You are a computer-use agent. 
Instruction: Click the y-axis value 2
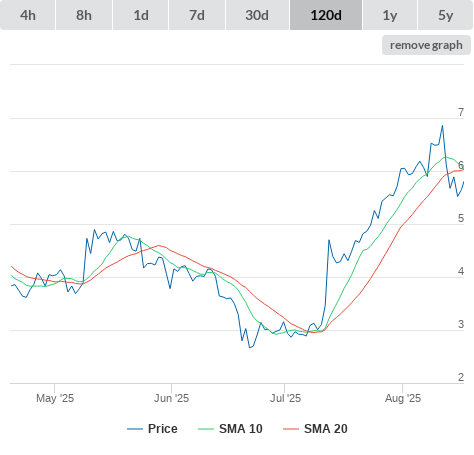(461, 377)
